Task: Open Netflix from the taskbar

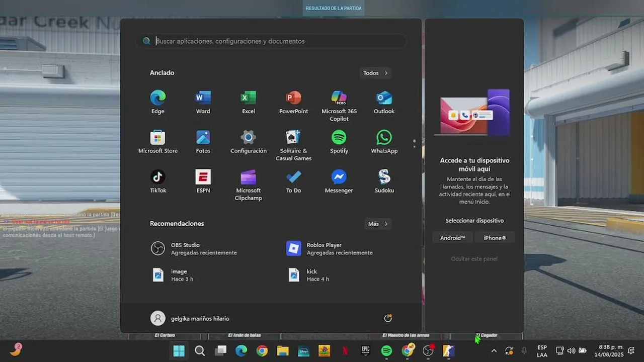Action: coord(345,351)
